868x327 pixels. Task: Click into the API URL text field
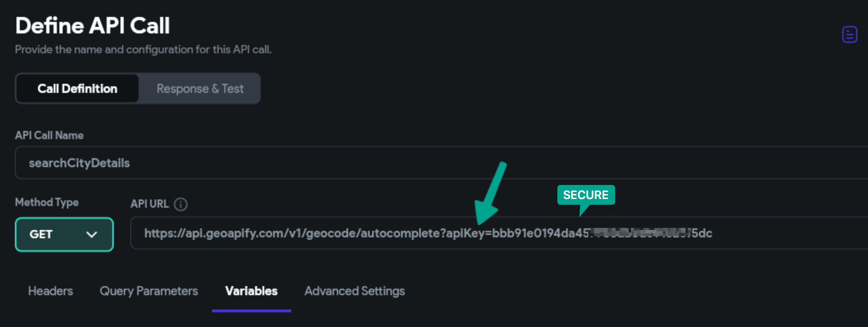coord(499,233)
